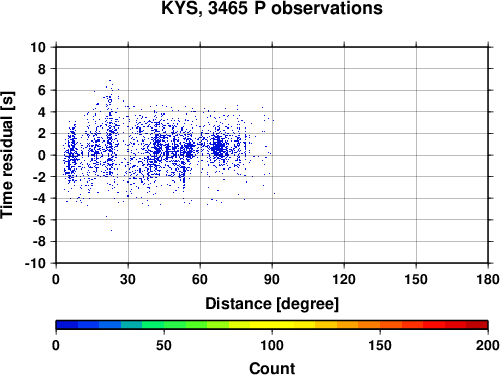Image resolution: width=500 pixels, height=375 pixels.
Task: Click the 'Distance [degree]' x-axis label
Action: pos(272,304)
